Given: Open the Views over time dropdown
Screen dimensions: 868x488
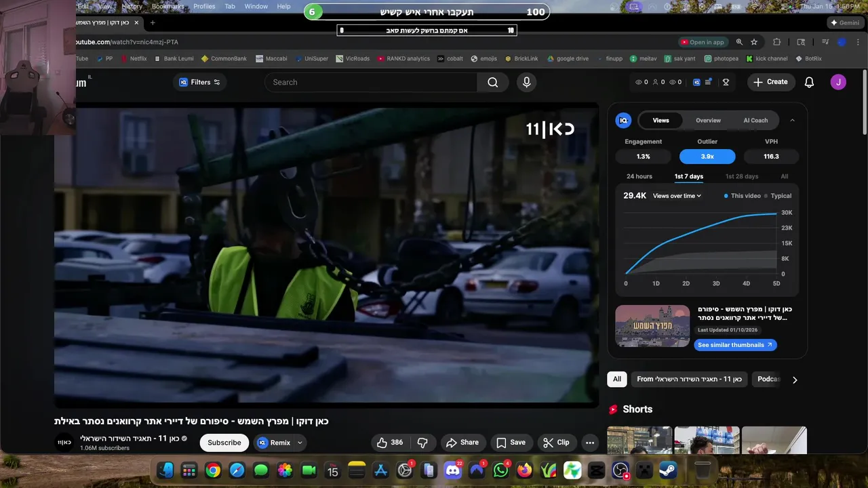Looking at the screenshot, I should click(677, 196).
